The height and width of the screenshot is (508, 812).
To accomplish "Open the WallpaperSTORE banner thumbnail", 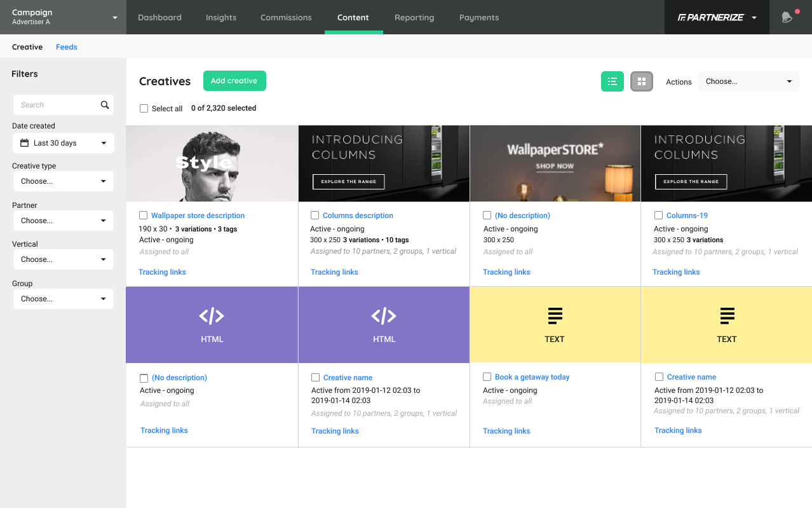I will (555, 163).
